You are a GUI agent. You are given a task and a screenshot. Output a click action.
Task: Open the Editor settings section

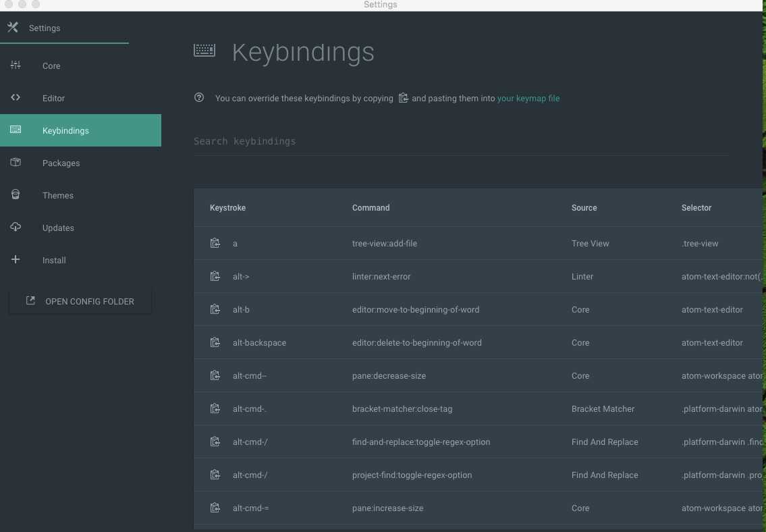pyautogui.click(x=80, y=98)
